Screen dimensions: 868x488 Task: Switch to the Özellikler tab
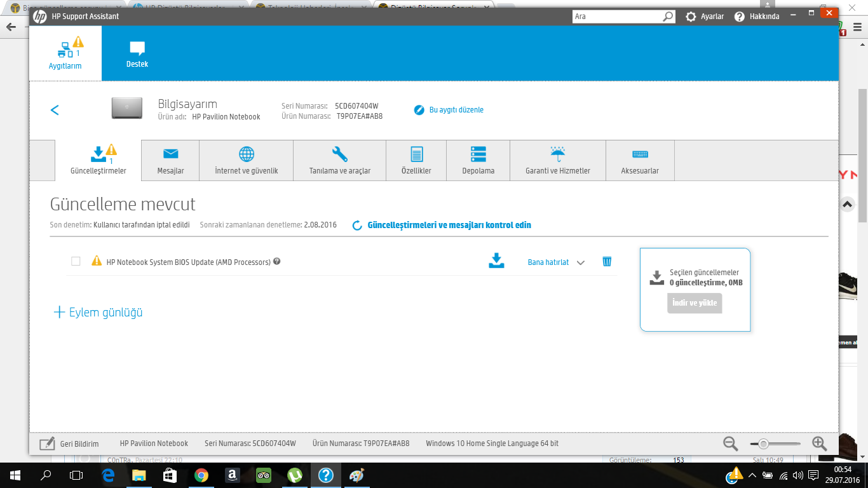(x=416, y=160)
